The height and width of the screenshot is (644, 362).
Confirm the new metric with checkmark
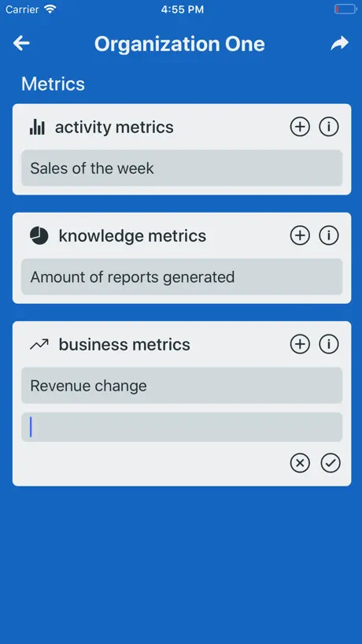pos(331,463)
